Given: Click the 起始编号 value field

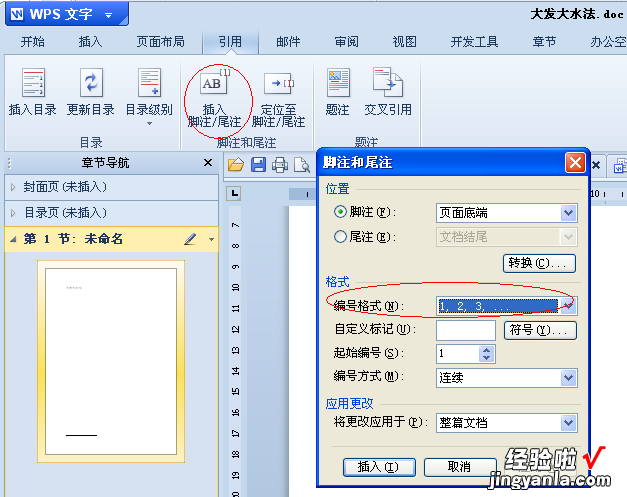Looking at the screenshot, I should 458,354.
